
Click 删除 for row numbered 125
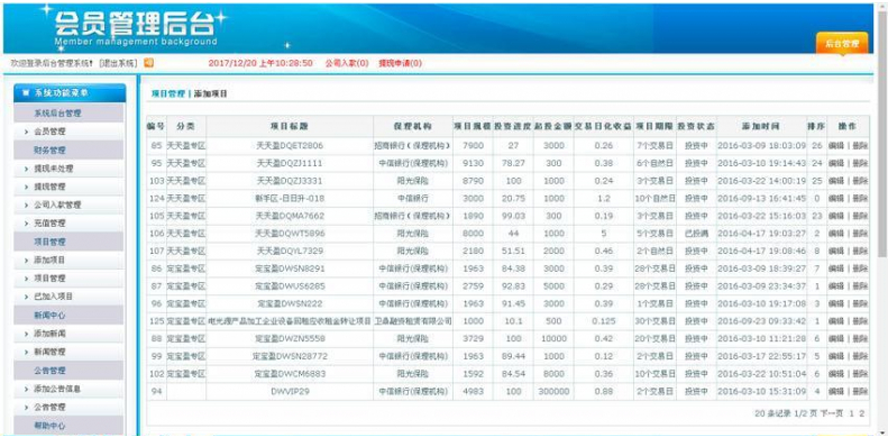pos(859,321)
